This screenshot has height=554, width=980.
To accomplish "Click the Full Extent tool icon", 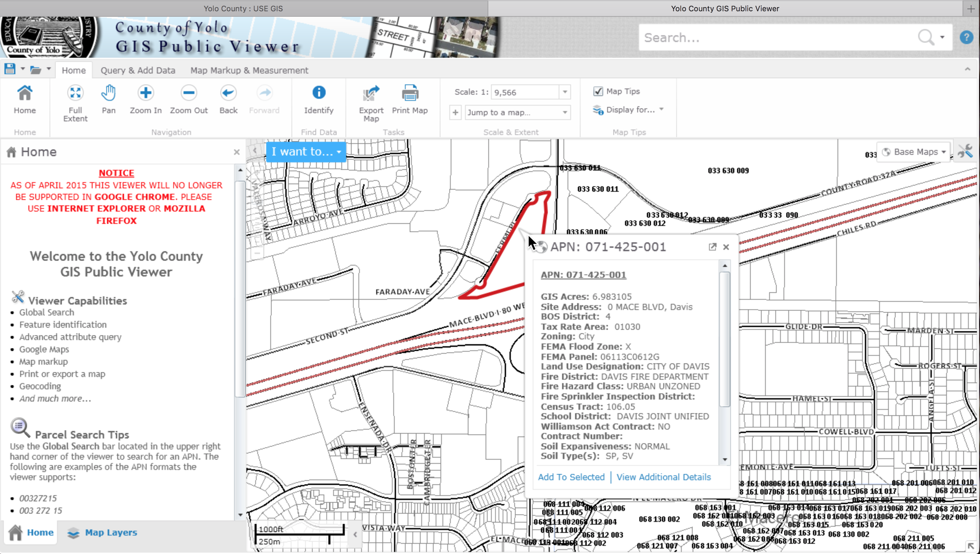I will [x=75, y=93].
